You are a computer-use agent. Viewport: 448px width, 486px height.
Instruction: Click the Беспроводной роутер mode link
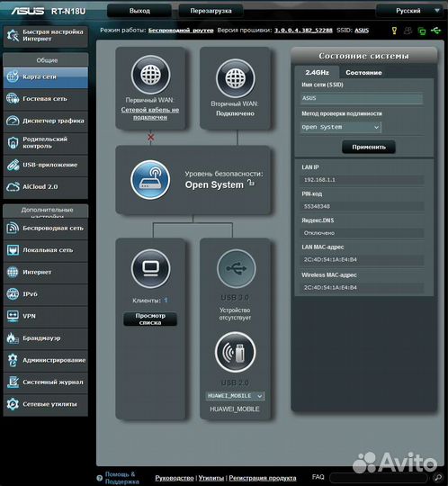point(181,31)
